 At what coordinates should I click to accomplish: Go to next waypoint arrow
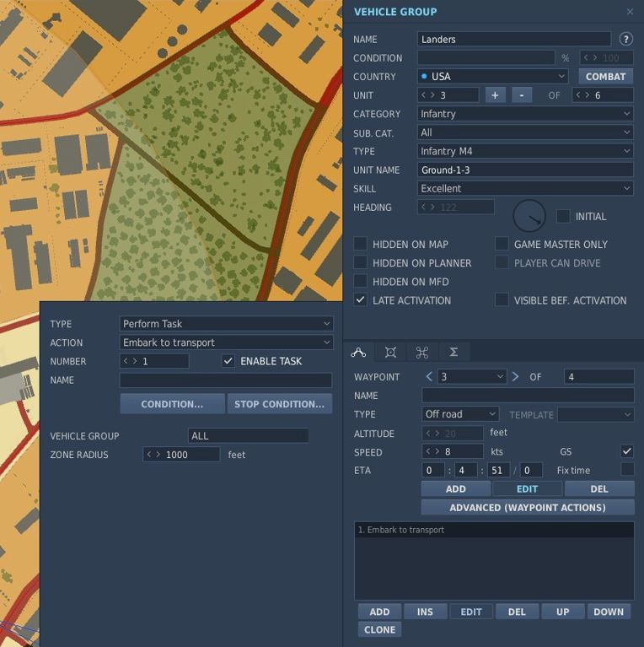(x=515, y=376)
